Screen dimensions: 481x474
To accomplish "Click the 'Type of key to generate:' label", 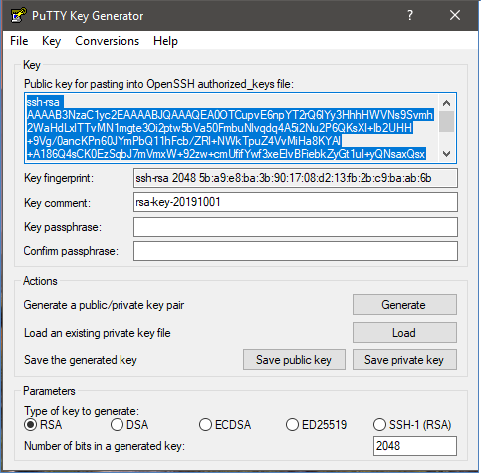I will click(81, 411).
